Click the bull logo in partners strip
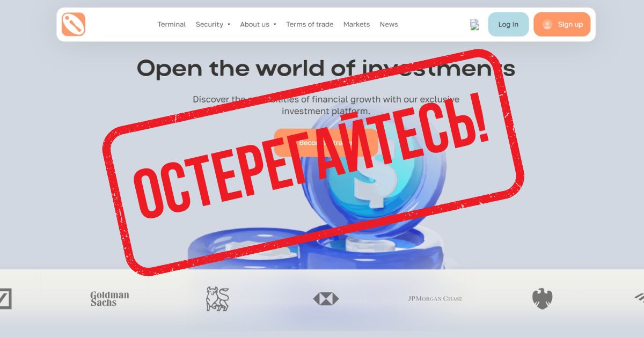 (217, 299)
